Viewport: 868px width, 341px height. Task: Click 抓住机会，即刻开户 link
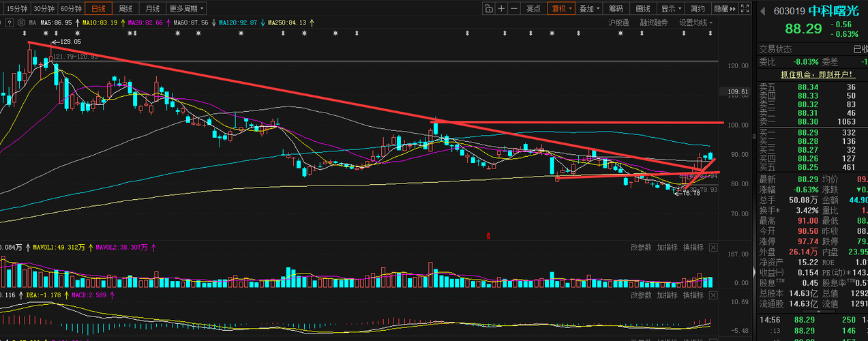tap(817, 74)
